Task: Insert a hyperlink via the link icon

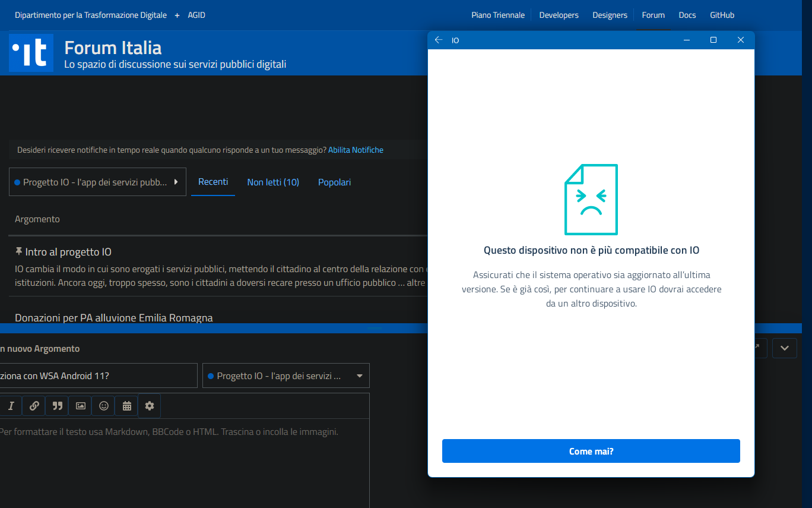Action: point(34,406)
